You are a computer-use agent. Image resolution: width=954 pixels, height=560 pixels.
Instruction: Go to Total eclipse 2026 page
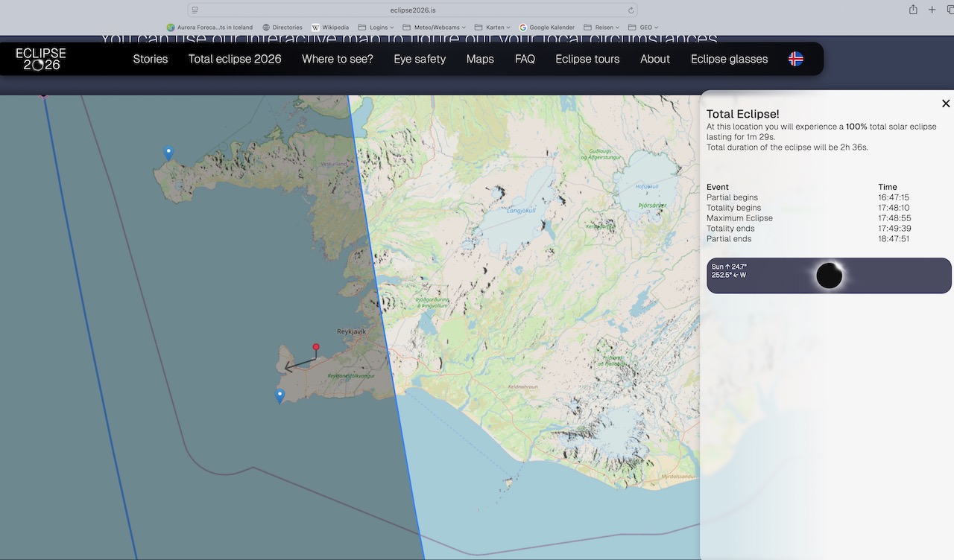click(235, 59)
